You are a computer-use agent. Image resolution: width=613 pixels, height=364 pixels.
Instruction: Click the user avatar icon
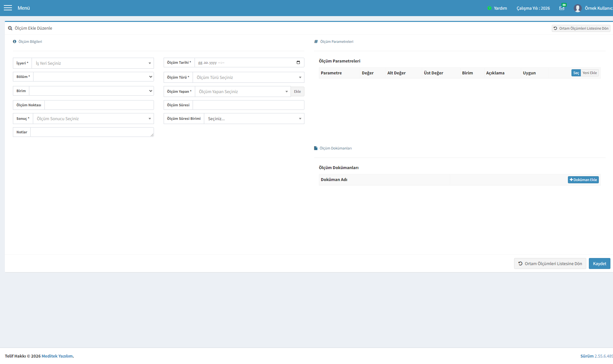(578, 8)
